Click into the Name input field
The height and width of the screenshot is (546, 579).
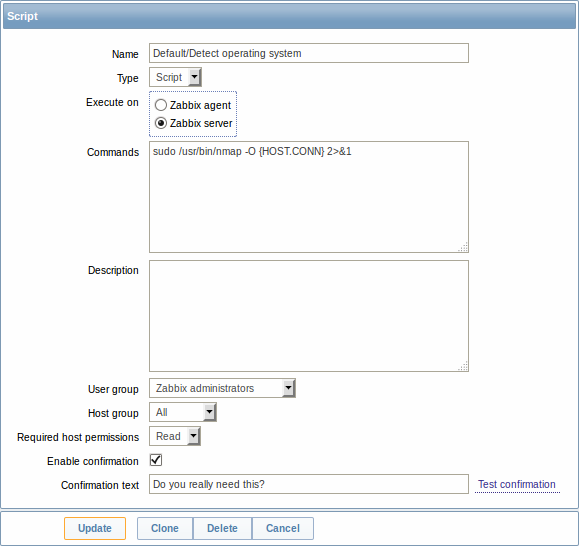click(309, 53)
